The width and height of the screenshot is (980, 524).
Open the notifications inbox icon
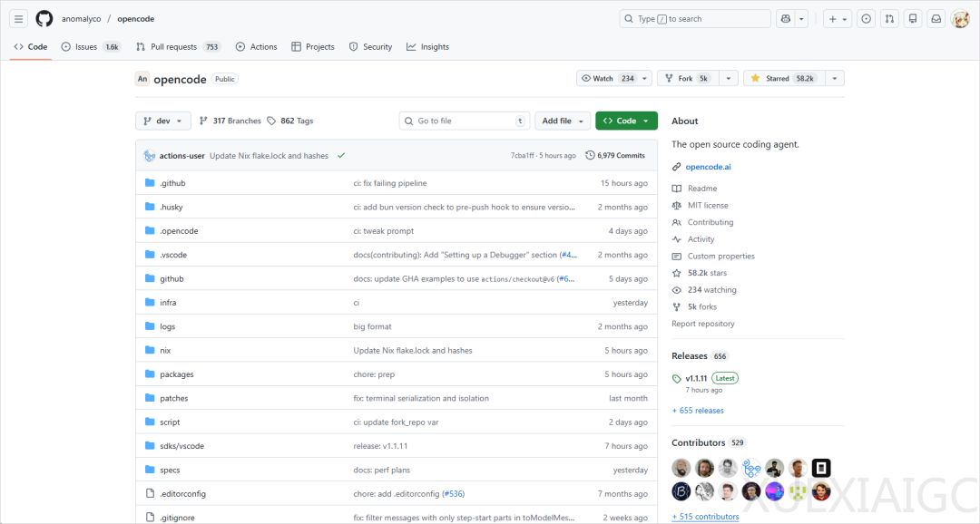click(x=936, y=19)
